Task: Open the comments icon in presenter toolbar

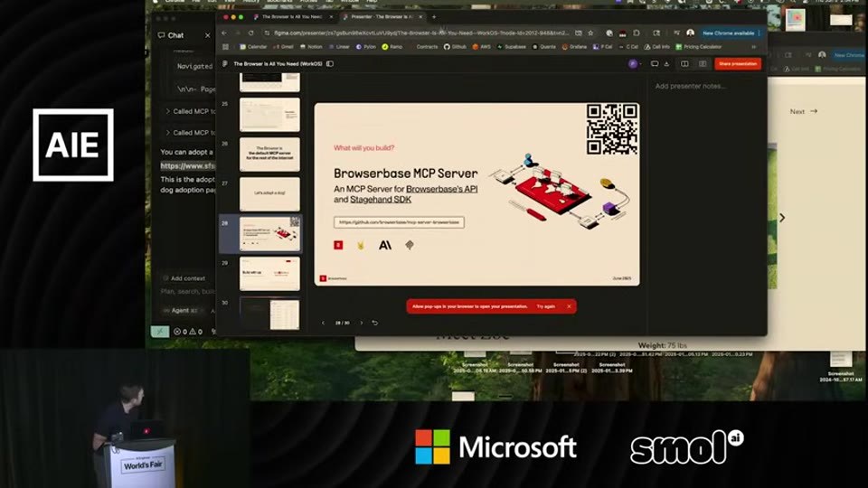Action: point(655,63)
